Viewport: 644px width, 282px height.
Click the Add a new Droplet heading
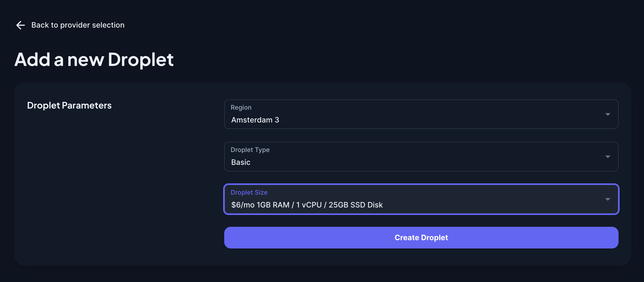click(x=94, y=60)
